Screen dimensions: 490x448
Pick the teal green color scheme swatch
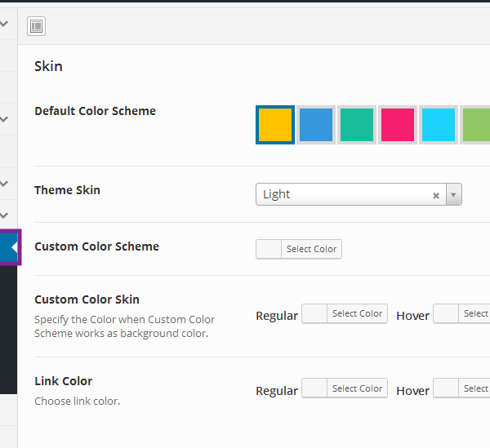click(x=356, y=125)
